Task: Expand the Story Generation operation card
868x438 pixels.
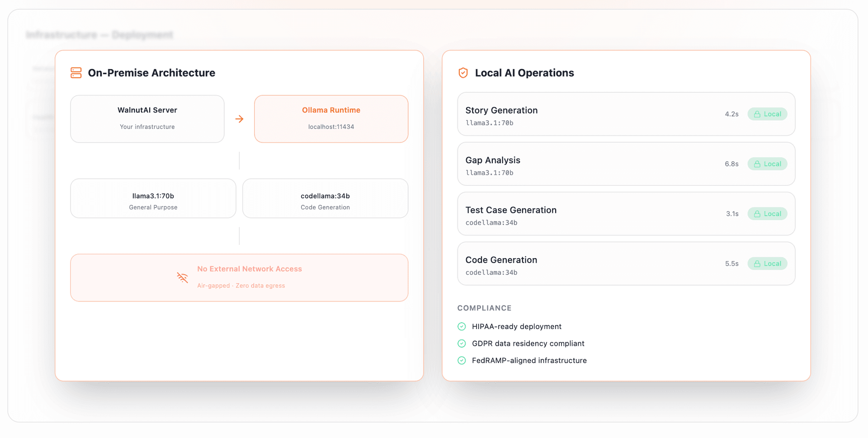Action: [x=626, y=114]
